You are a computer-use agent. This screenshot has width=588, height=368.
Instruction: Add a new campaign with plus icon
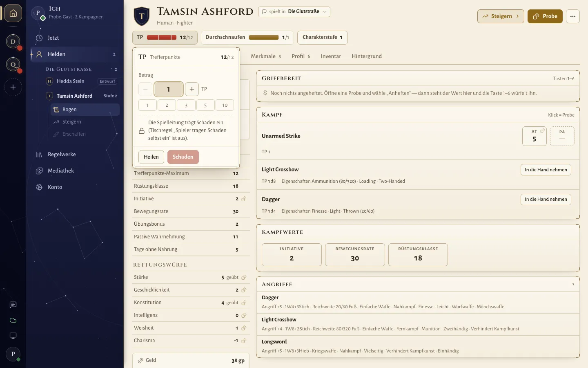13,87
